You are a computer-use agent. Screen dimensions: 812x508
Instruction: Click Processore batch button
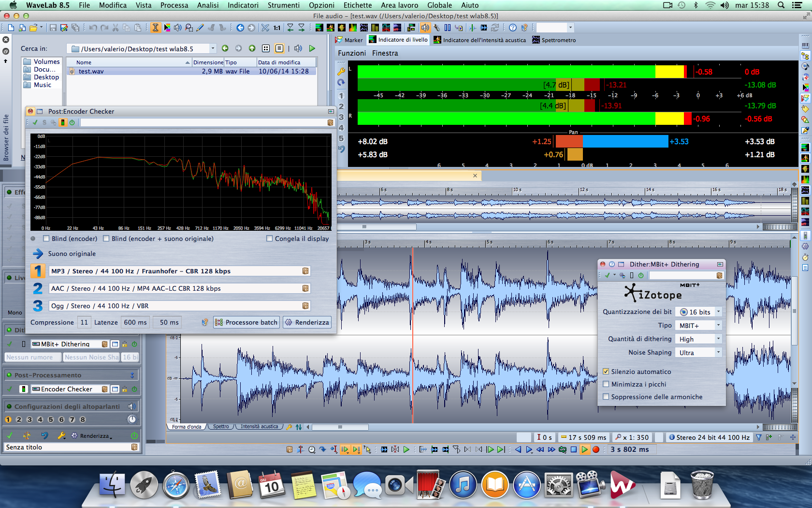246,322
